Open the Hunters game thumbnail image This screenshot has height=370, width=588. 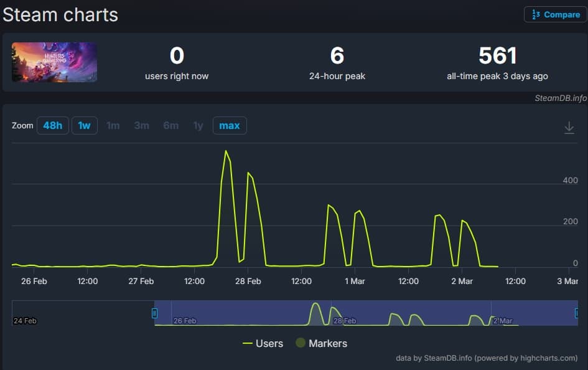point(54,62)
